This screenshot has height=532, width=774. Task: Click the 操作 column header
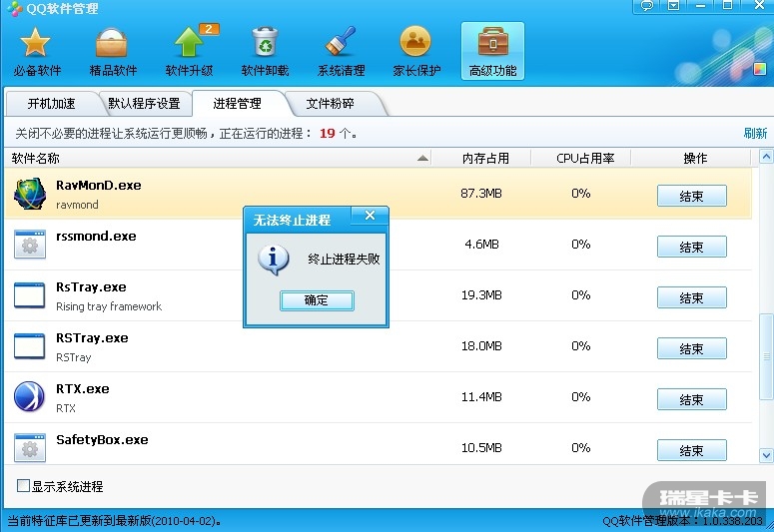tap(695, 159)
